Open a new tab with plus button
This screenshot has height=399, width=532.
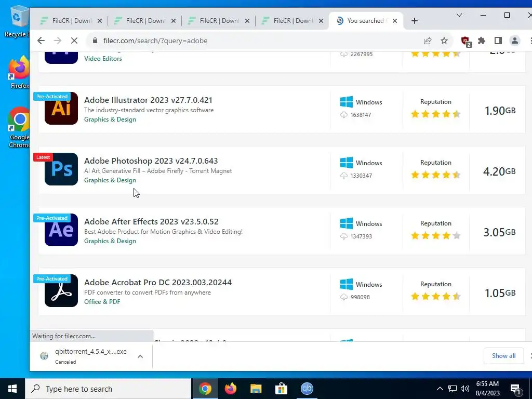[414, 21]
